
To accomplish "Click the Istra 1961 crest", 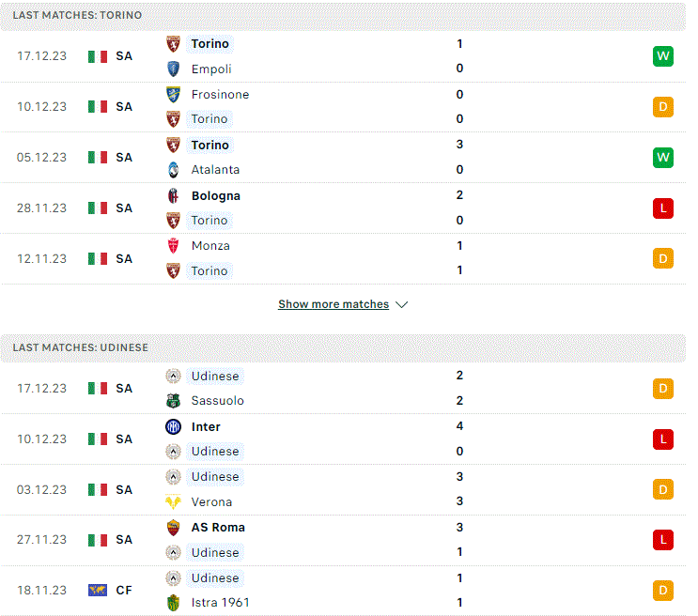I will pos(173,603).
